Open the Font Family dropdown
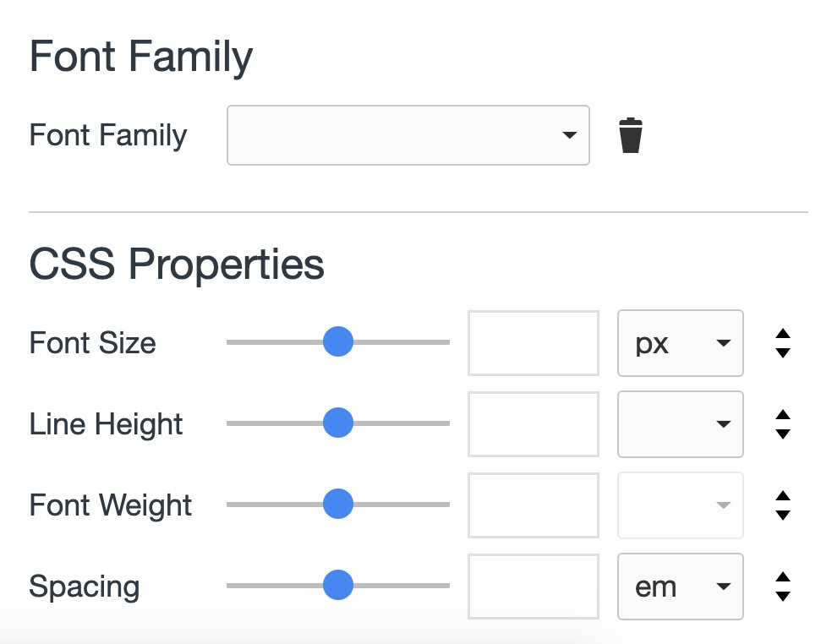 [408, 135]
